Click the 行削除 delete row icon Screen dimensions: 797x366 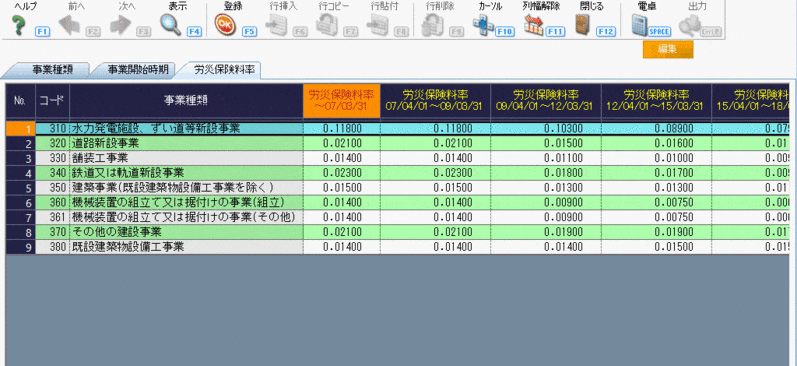(x=432, y=25)
